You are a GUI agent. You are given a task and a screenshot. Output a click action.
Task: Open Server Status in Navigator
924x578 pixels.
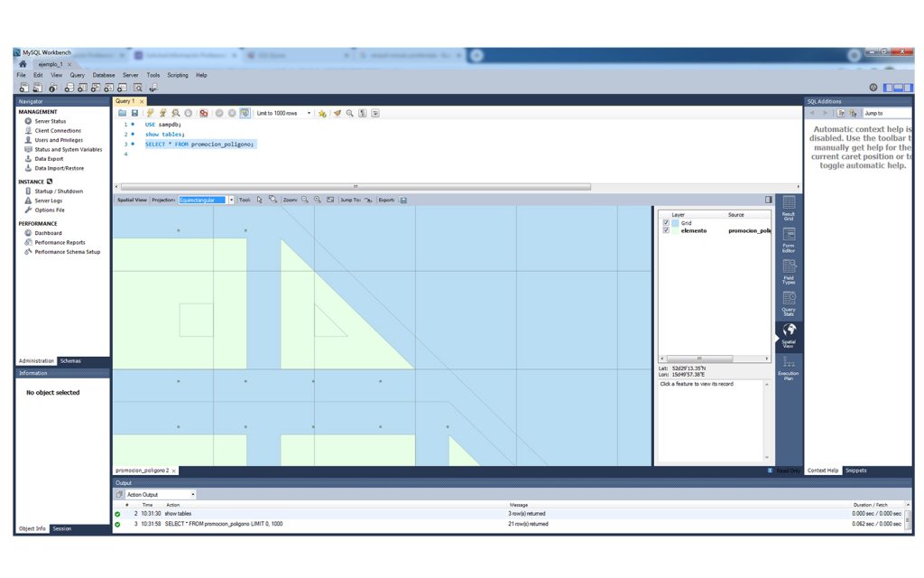tap(50, 121)
